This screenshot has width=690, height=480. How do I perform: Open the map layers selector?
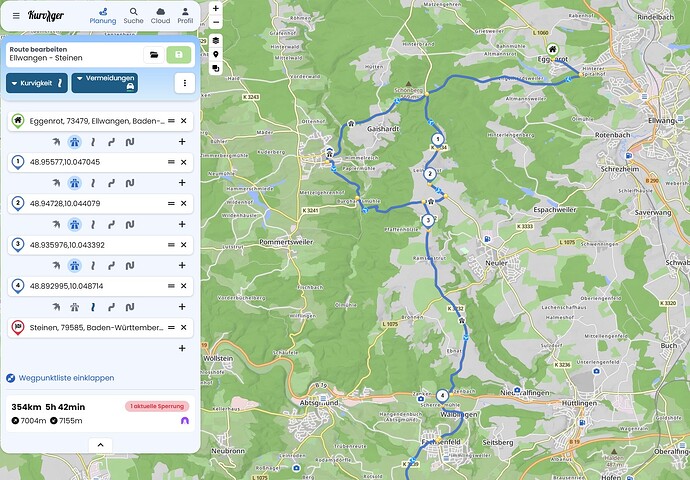(216, 40)
